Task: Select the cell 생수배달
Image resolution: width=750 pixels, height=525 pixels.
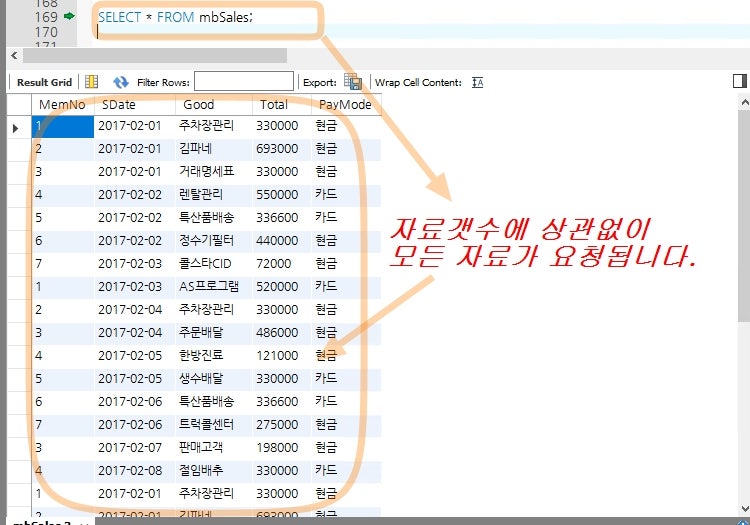Action: coord(213,378)
